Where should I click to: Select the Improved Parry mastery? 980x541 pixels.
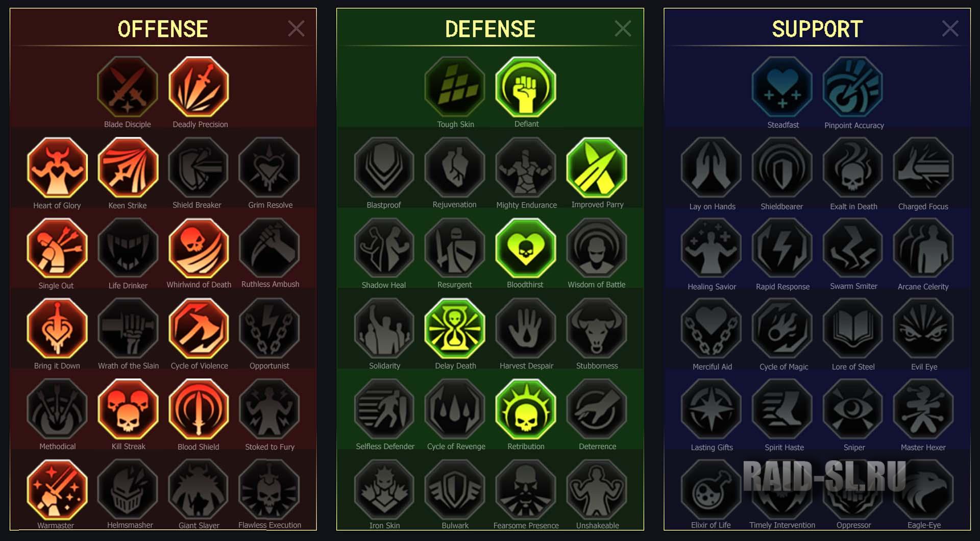(x=597, y=167)
